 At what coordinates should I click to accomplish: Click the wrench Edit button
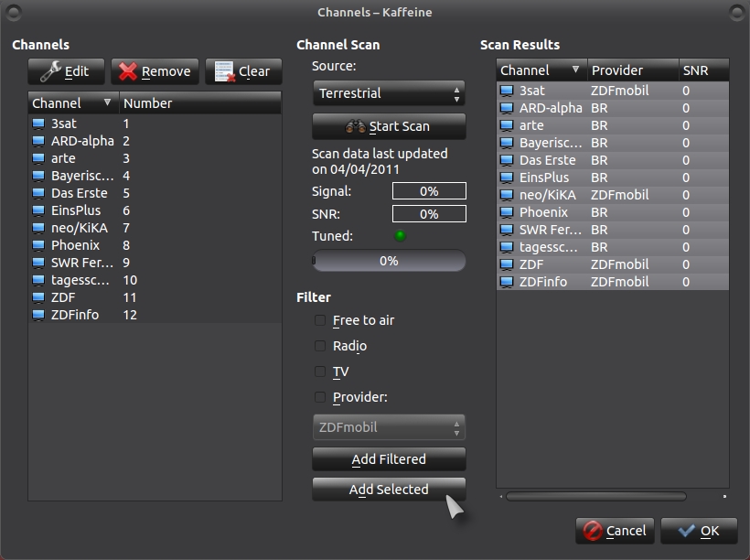66,71
